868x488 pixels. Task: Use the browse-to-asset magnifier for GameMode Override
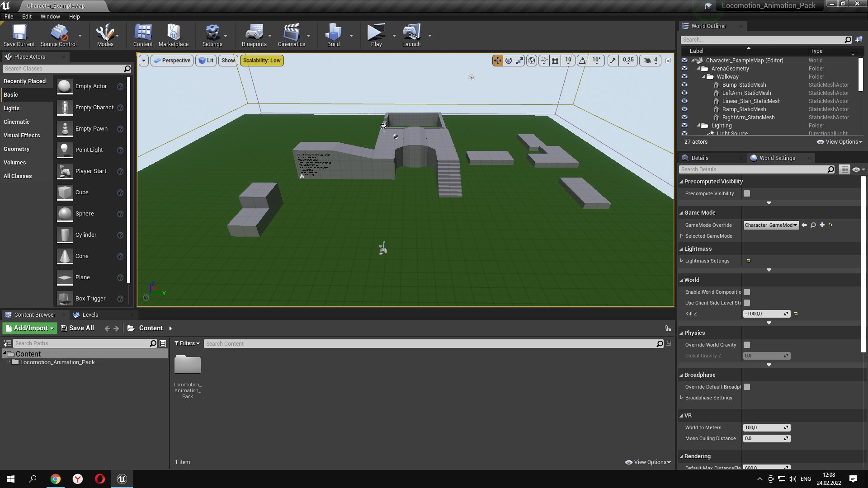coord(813,225)
